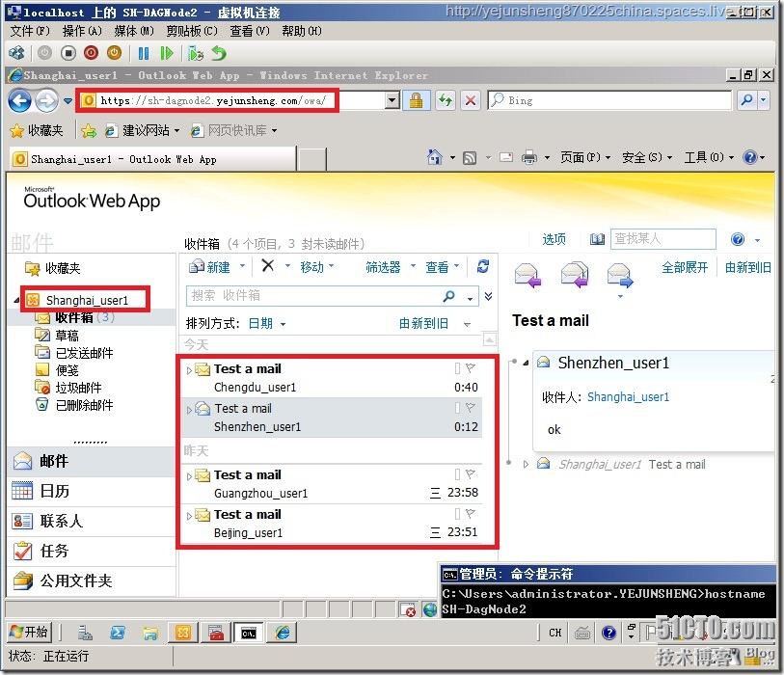The width and height of the screenshot is (784, 675).
Task: Open the 网页快讯库 web slice gallery
Action: coord(234,130)
